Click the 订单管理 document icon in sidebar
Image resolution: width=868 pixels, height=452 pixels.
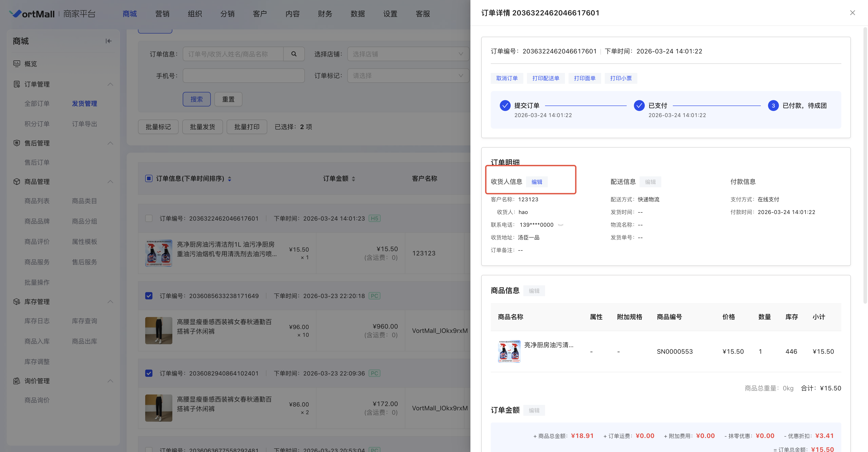point(17,84)
